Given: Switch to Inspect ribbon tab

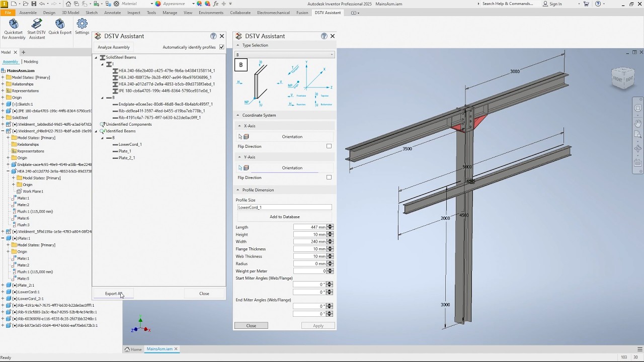Looking at the screenshot, I should [x=134, y=13].
